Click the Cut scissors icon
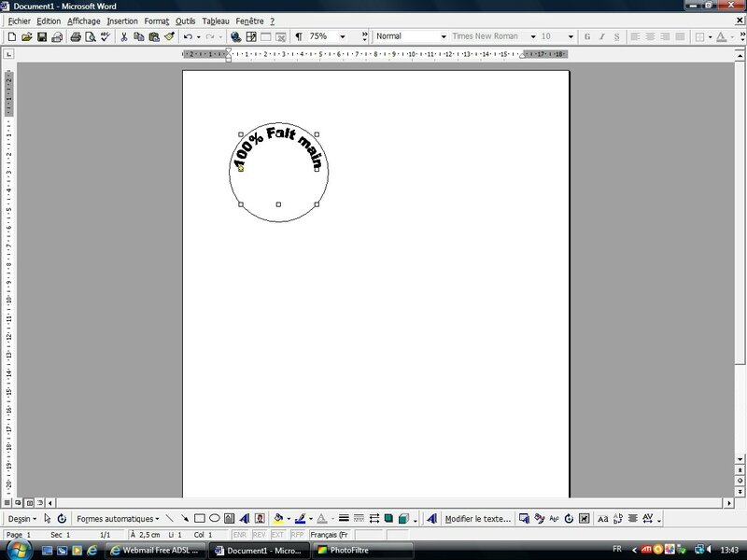 coord(123,36)
